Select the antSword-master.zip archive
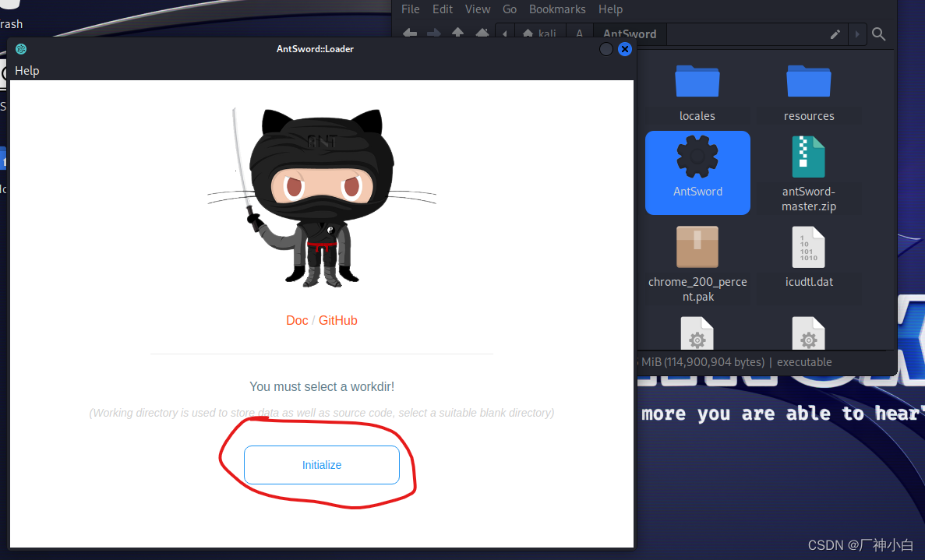 pyautogui.click(x=809, y=174)
